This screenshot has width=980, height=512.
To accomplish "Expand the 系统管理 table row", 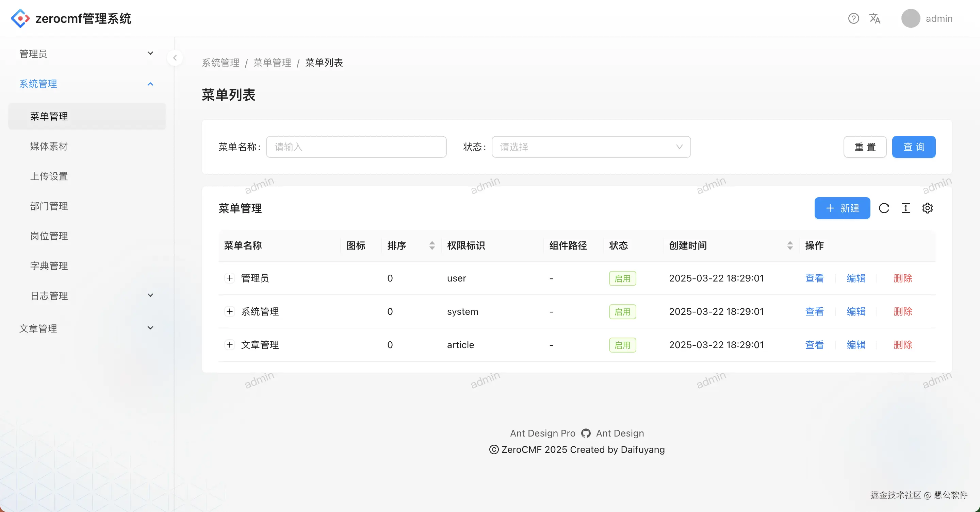I will tap(229, 311).
